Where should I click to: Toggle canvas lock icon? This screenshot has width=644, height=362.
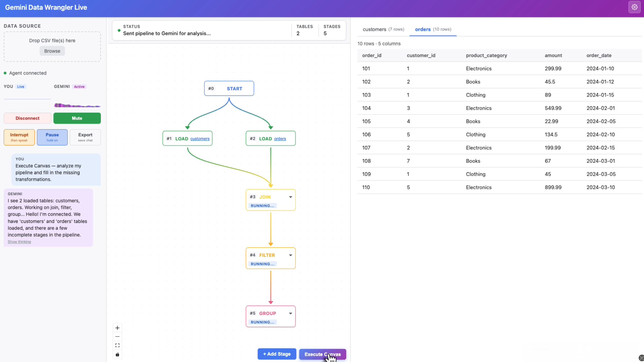tap(117, 354)
